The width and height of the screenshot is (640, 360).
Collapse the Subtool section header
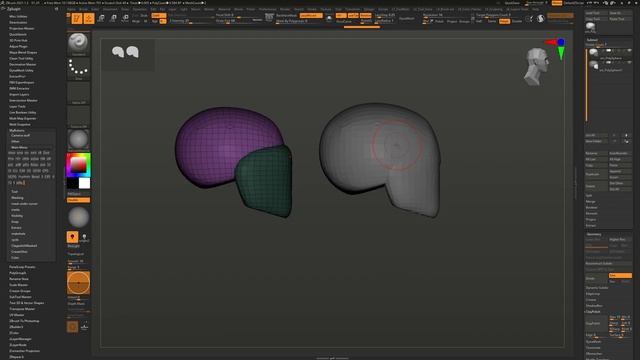[x=592, y=40]
